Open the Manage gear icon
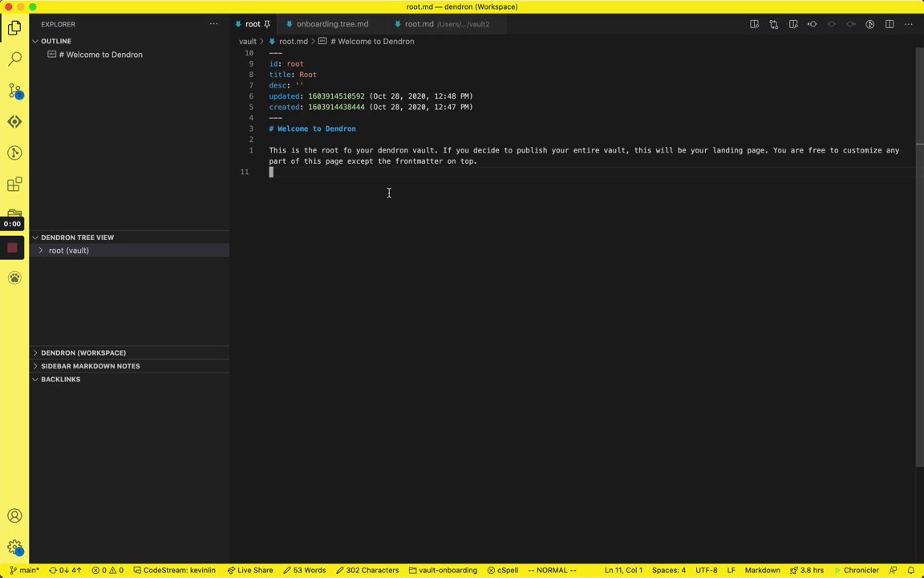 pos(14,547)
